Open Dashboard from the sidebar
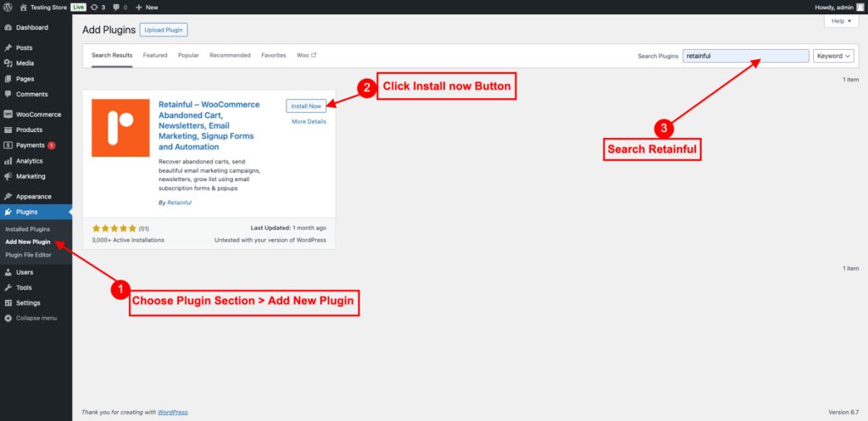The width and height of the screenshot is (868, 421). point(32,27)
